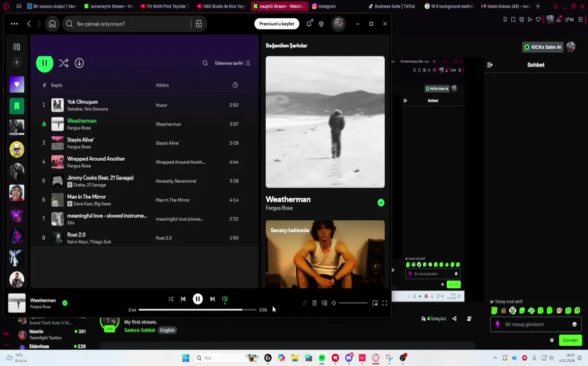Click the Gönder button in Kick chat
Image resolution: width=588 pixels, height=366 pixels.
570,340
